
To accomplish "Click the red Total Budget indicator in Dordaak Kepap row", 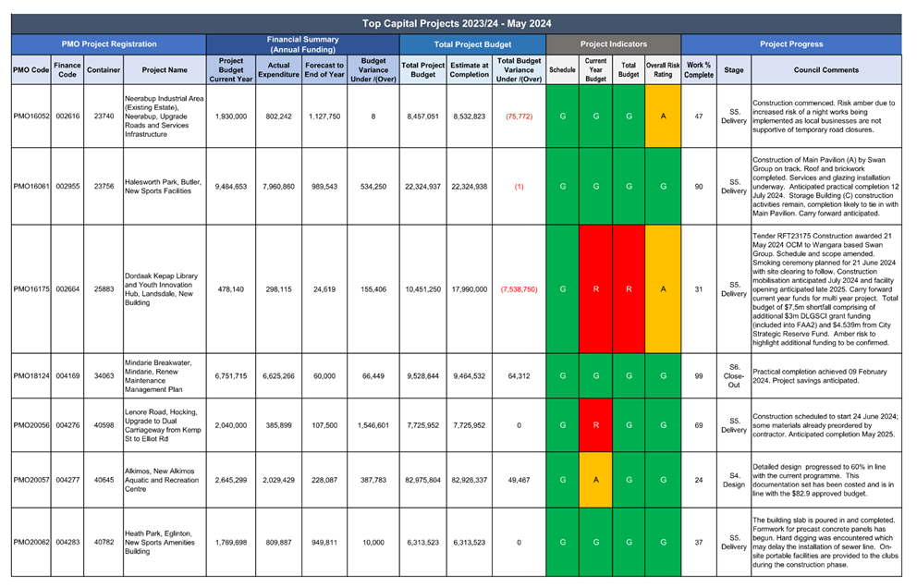I will tap(629, 288).
